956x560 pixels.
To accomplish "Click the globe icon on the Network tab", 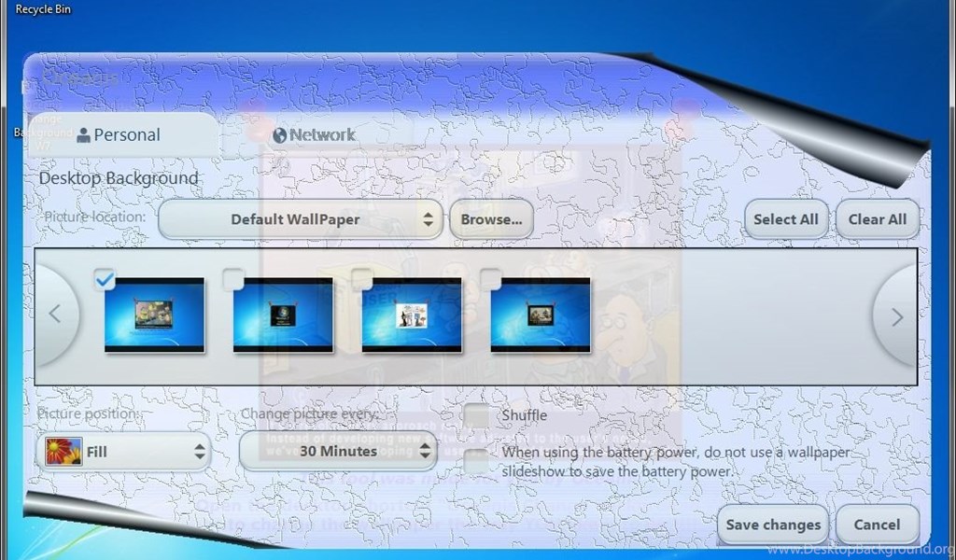I will (x=279, y=135).
